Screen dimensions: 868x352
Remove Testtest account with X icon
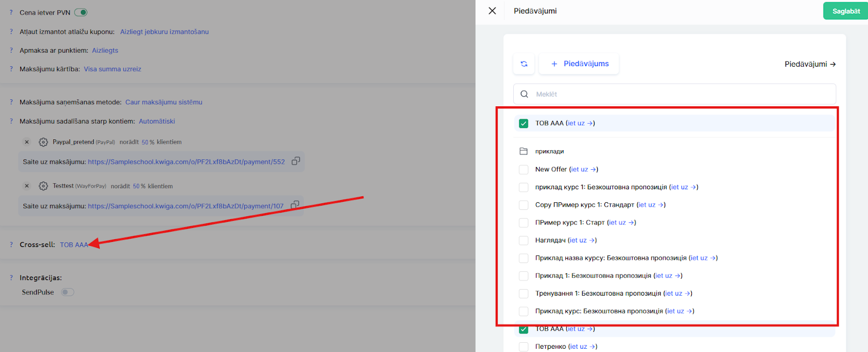(27, 186)
